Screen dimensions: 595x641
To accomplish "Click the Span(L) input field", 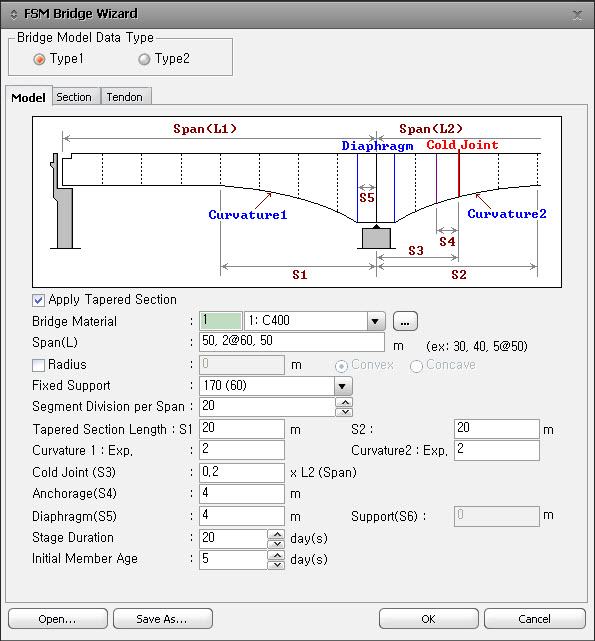I will (x=292, y=342).
